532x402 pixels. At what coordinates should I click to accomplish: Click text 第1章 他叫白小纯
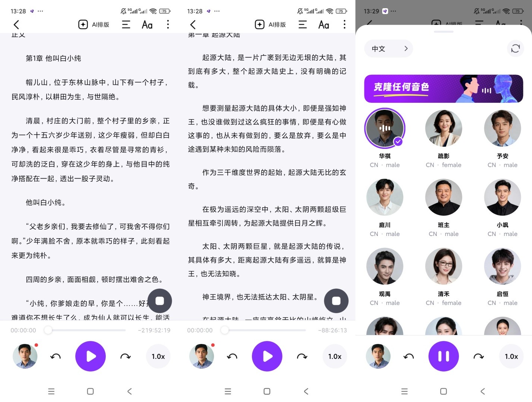53,58
